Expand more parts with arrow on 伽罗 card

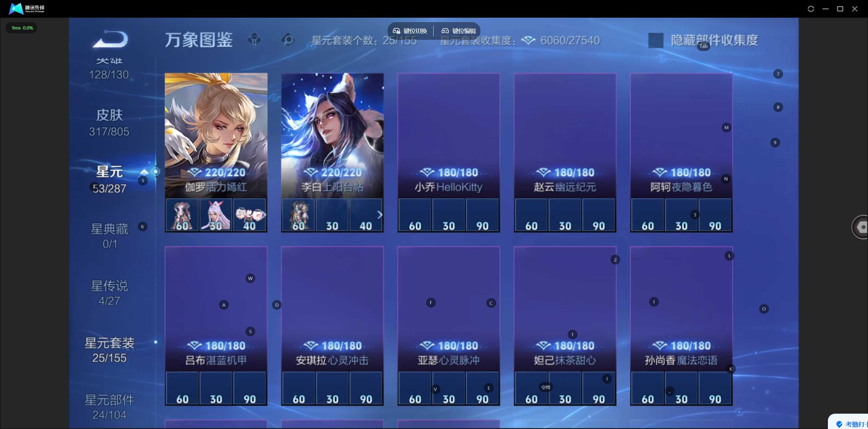coord(264,215)
